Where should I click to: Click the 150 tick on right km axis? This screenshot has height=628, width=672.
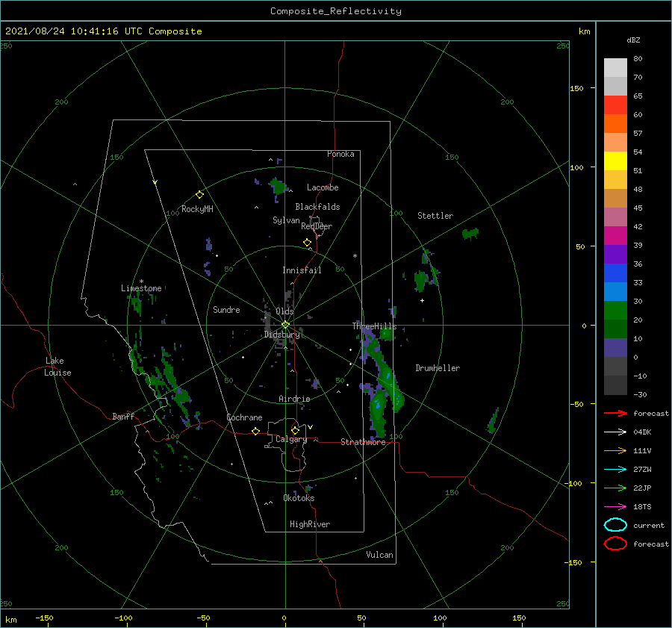(x=576, y=88)
